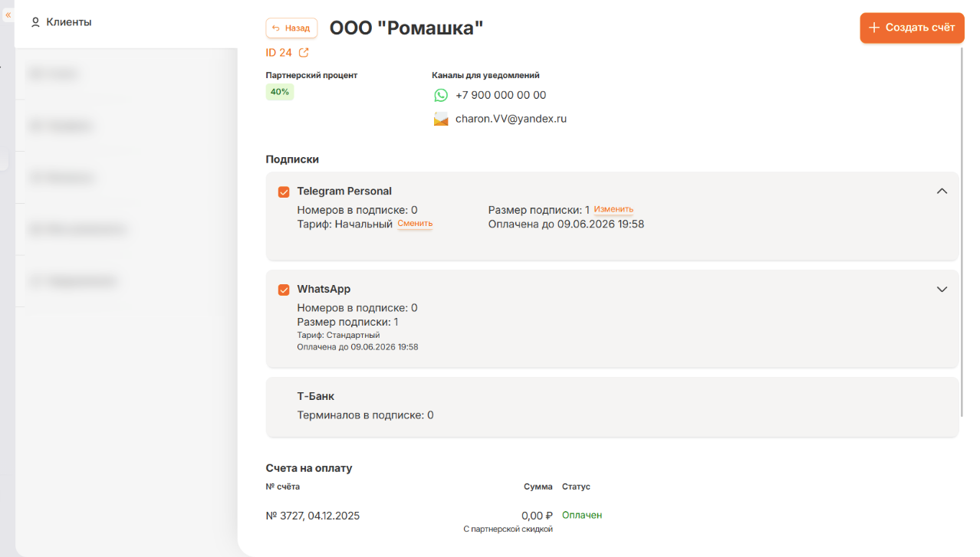Click the external link icon beside ID 24
The width and height of the screenshot is (980, 557).
[304, 53]
